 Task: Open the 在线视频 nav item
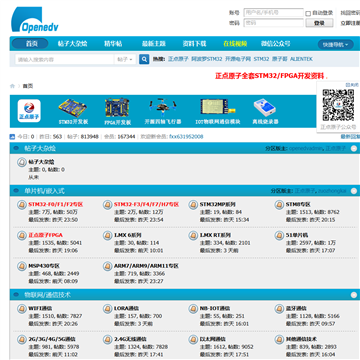235,44
